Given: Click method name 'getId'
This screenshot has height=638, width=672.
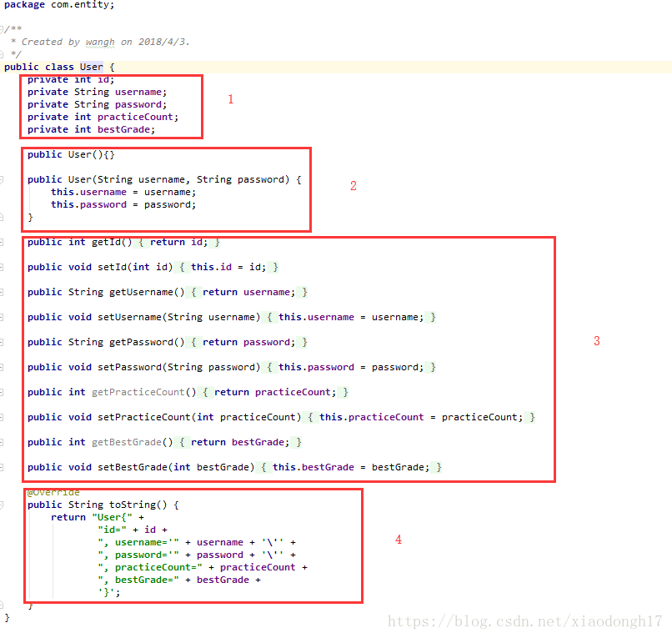Looking at the screenshot, I should click(106, 242).
